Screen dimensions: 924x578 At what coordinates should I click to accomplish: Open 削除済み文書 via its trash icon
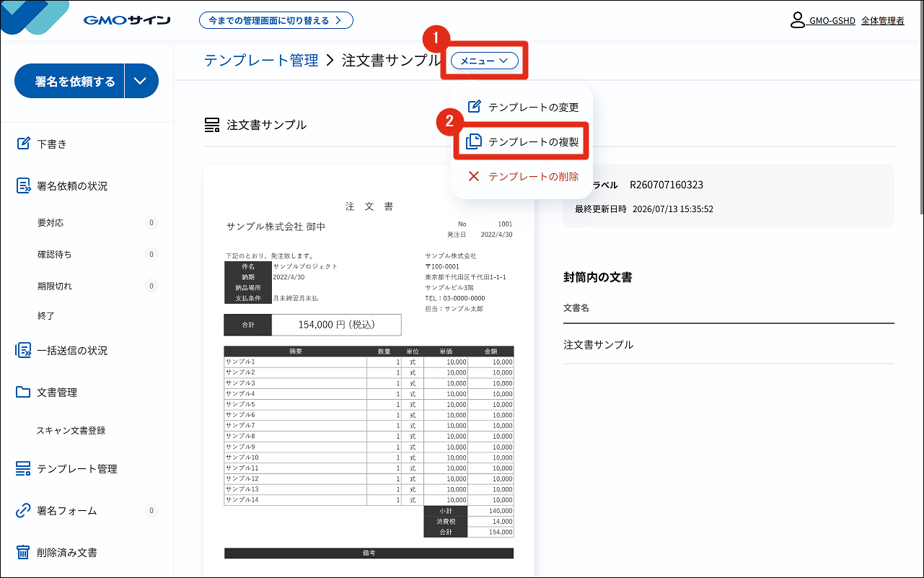[x=24, y=553]
